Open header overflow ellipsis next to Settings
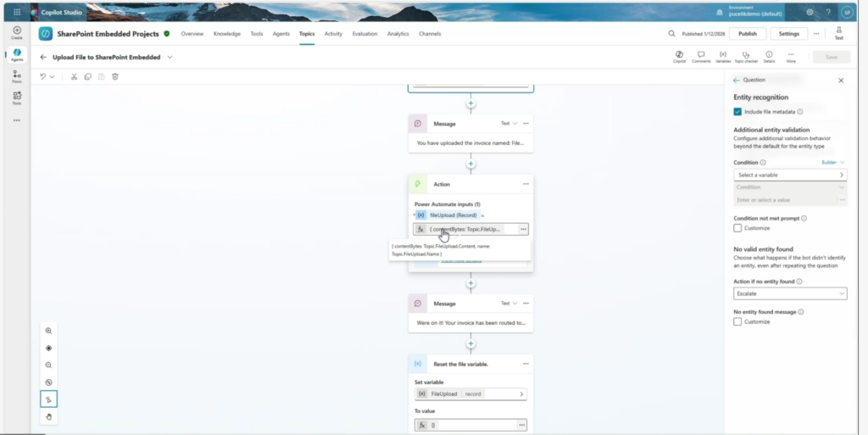Image resolution: width=868 pixels, height=435 pixels. 816,34
